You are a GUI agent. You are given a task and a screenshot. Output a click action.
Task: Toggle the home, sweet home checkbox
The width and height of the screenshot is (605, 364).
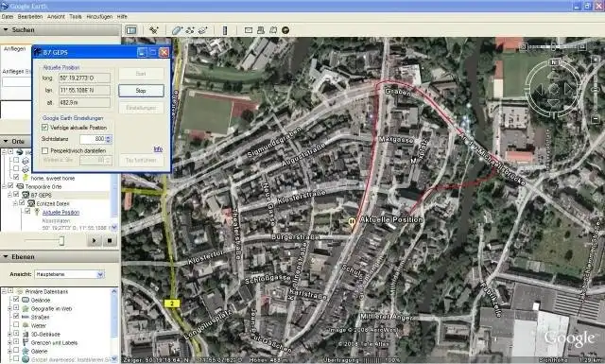(x=16, y=177)
